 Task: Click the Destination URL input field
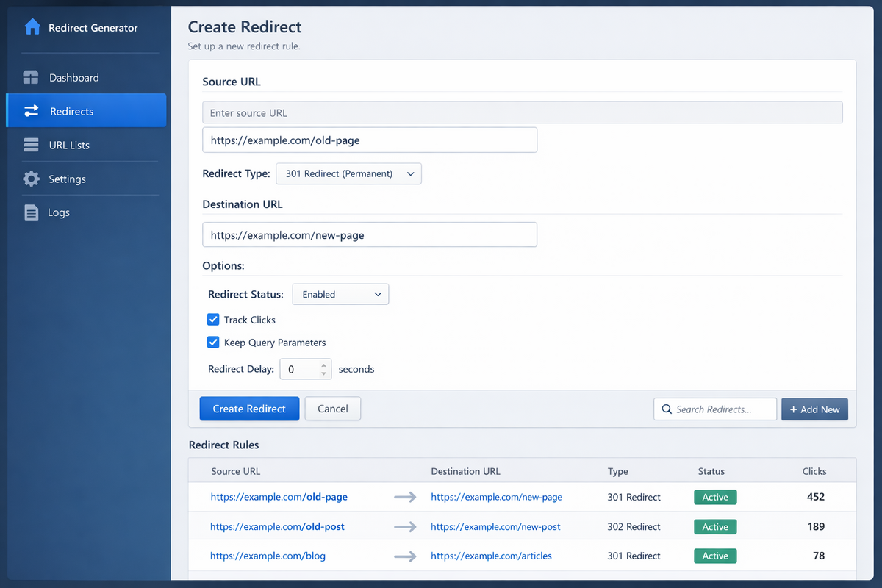(370, 235)
